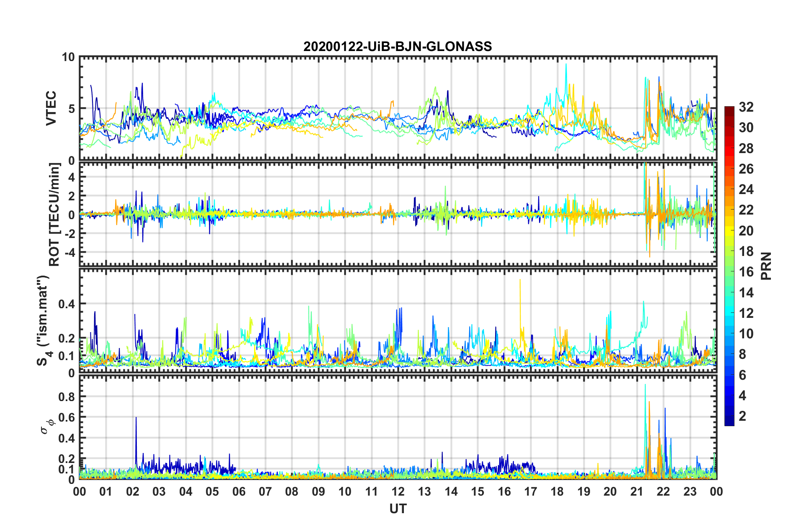Select colorbar tick value 8
This screenshot has height=532, width=796.
742,354
